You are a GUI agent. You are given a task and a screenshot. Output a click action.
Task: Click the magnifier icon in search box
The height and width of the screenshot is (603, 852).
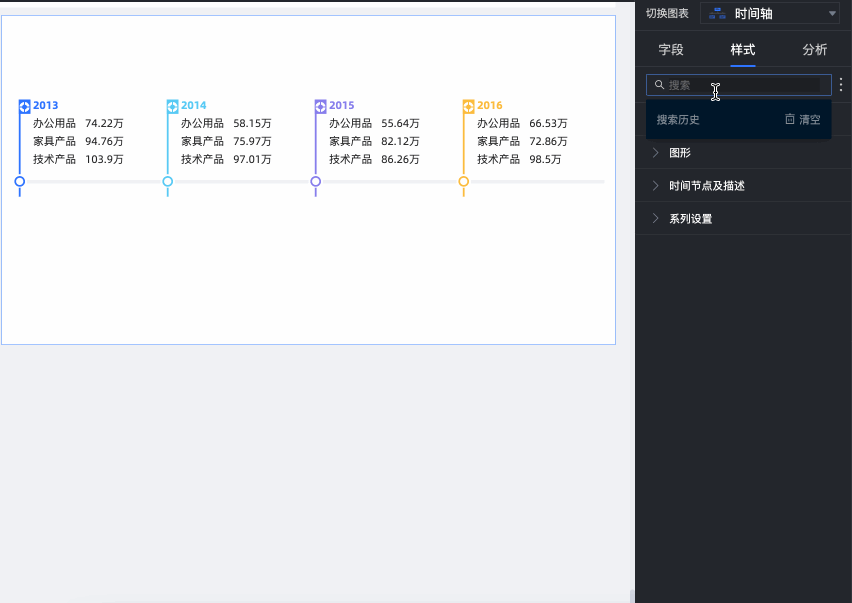pyautogui.click(x=659, y=85)
